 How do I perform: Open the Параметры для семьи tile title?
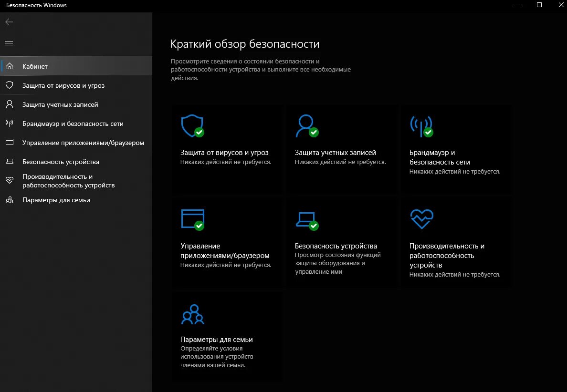tap(216, 340)
